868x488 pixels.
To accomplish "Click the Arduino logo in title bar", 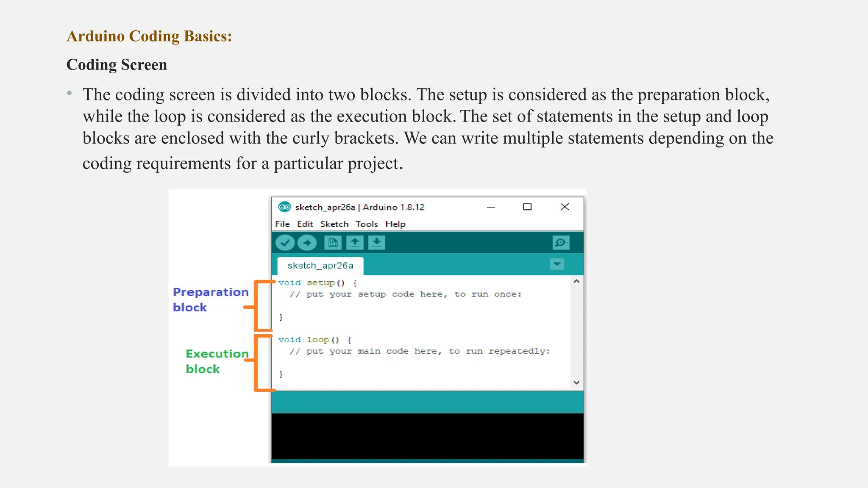I will coord(284,207).
